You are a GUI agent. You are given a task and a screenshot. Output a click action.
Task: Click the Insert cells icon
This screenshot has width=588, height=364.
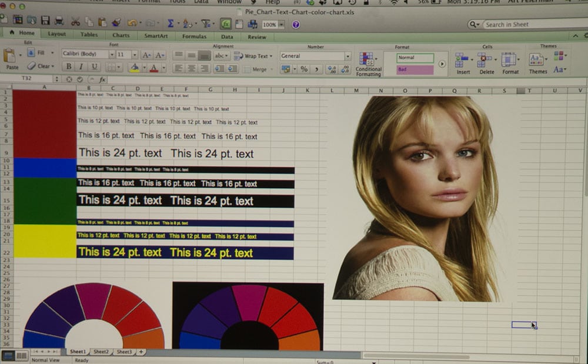(x=461, y=60)
